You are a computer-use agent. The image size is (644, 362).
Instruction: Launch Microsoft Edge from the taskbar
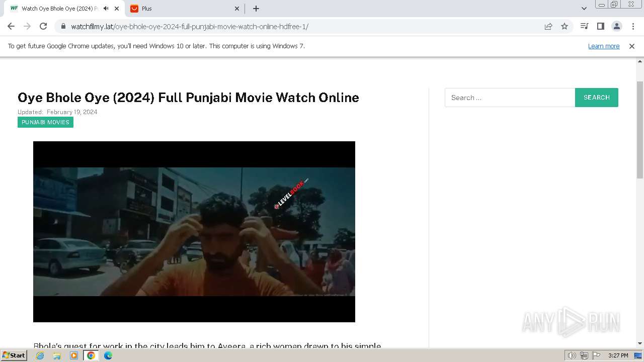pyautogui.click(x=108, y=355)
